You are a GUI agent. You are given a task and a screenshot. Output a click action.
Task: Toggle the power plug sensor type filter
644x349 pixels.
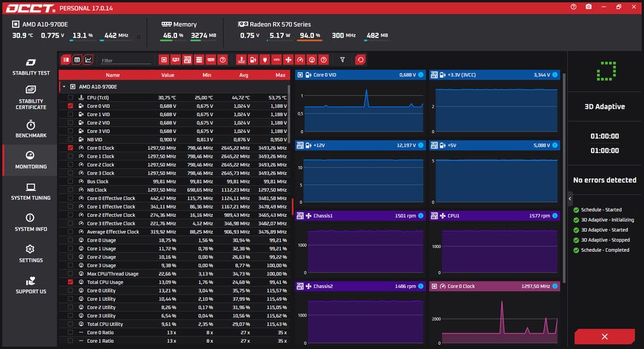265,60
